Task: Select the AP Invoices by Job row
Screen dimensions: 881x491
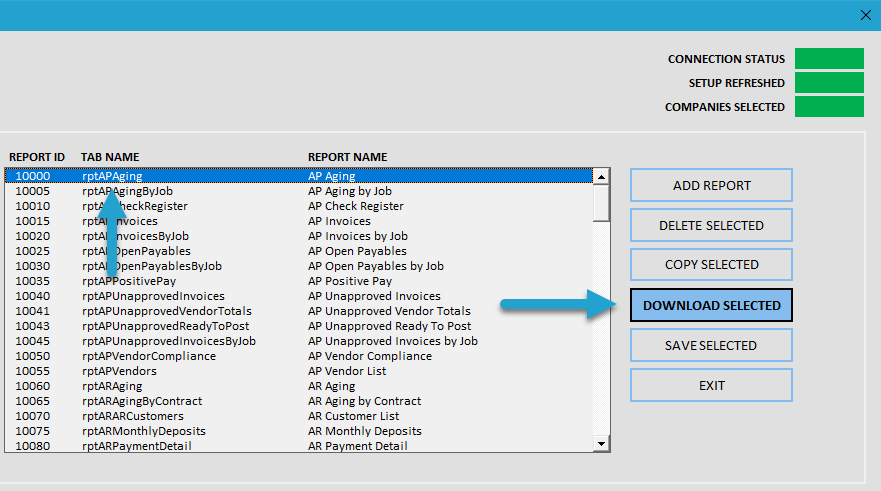Action: click(299, 236)
